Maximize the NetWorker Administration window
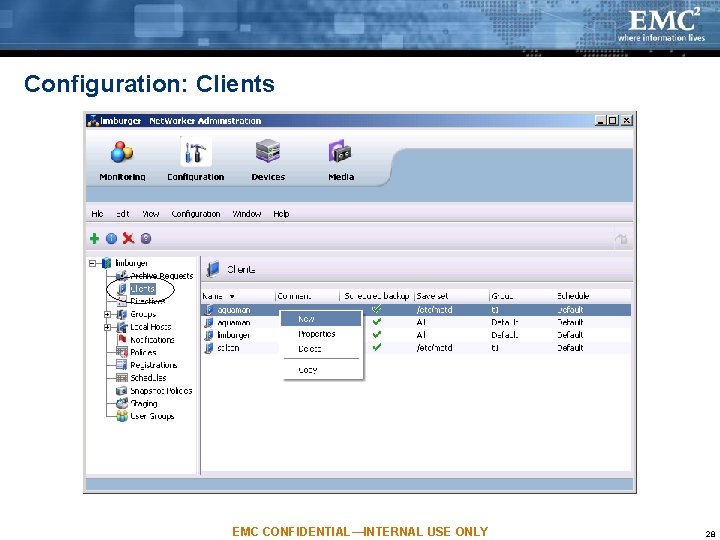This screenshot has width=720, height=540. point(613,121)
